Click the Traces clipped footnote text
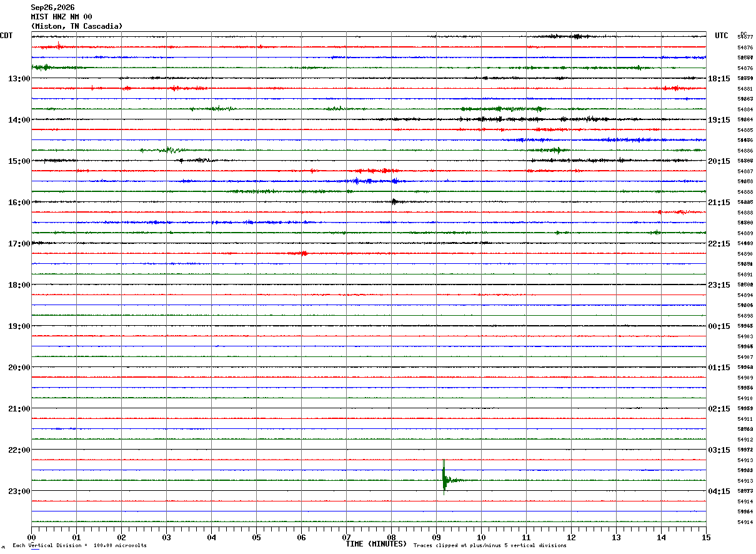The image size is (756, 554). 490,546
